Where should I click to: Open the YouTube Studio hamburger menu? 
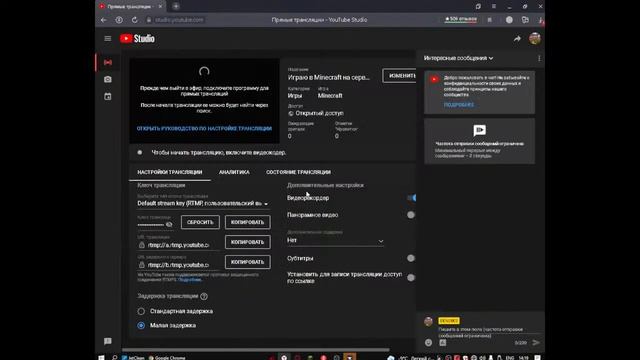(x=108, y=38)
